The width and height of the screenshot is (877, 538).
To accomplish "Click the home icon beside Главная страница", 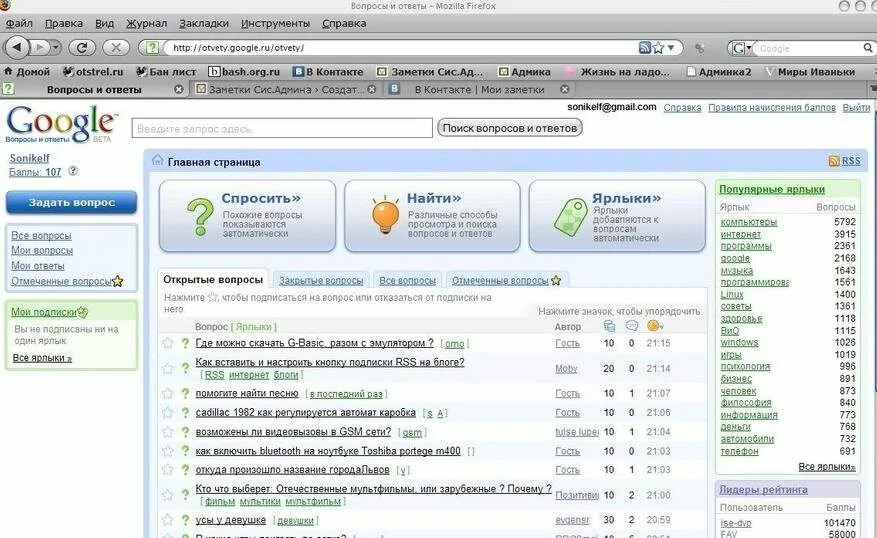I will (158, 161).
